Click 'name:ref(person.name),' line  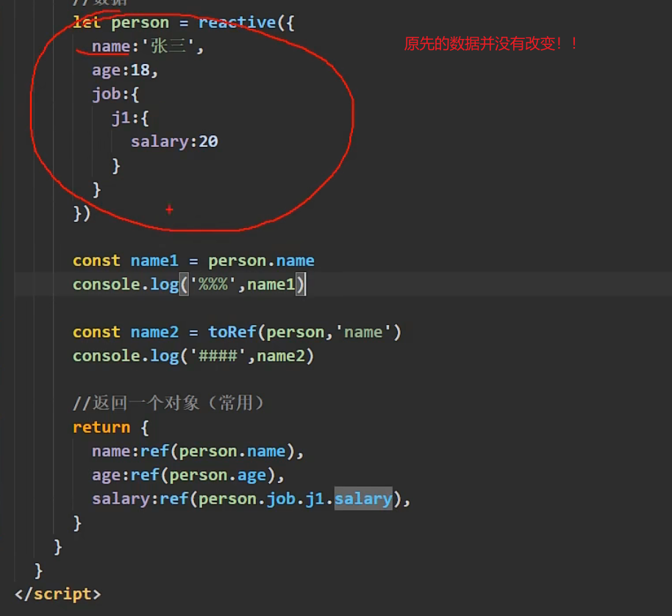point(198,451)
